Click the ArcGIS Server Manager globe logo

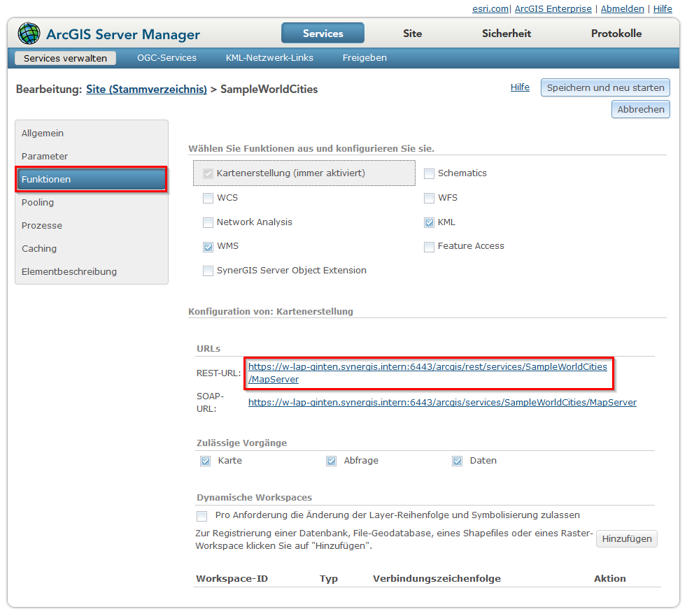point(29,34)
